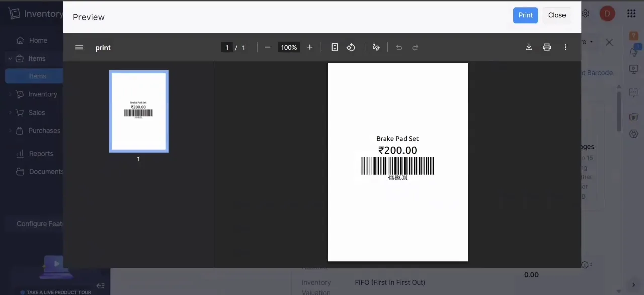Toggle the PDF viewer sidebar menu

pyautogui.click(x=79, y=47)
